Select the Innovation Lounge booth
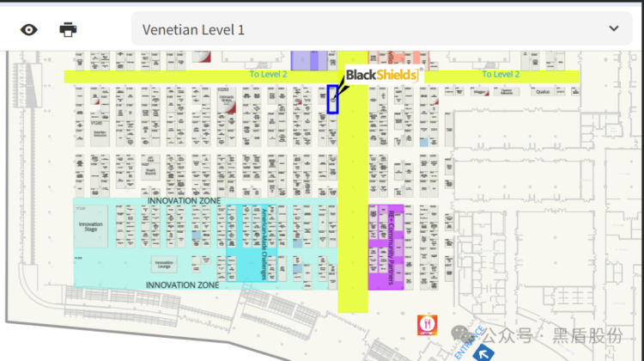Screen dimensions: 644x361 coord(164,264)
